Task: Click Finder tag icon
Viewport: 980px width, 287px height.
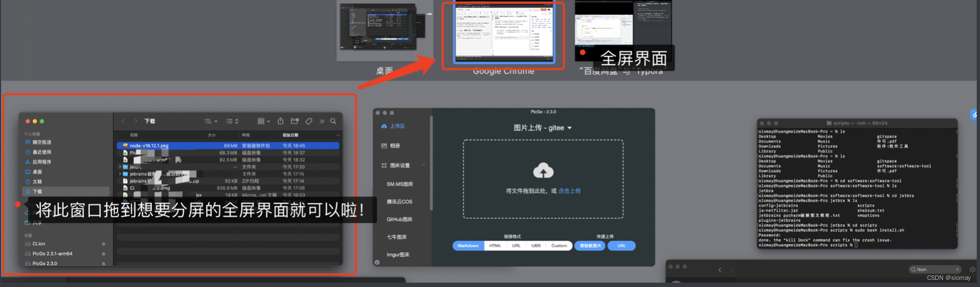Action: (309, 121)
